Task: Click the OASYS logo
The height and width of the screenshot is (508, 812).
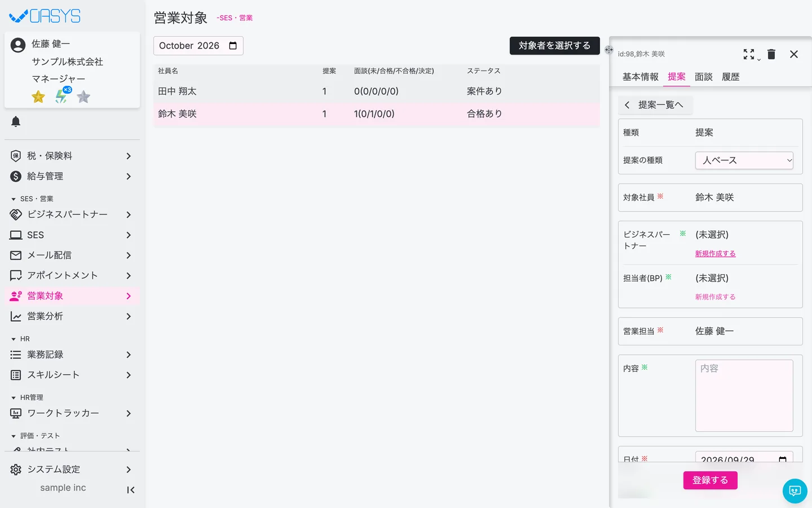Action: tap(45, 16)
